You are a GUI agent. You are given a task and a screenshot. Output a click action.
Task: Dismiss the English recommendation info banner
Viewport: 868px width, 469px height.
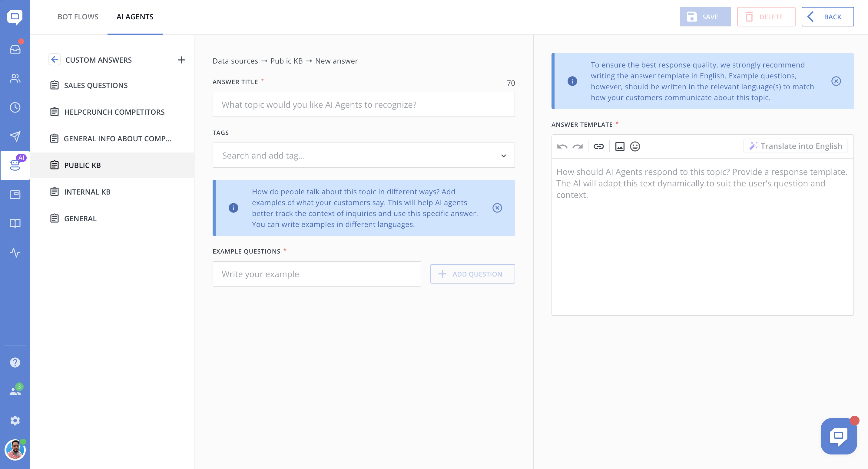pyautogui.click(x=836, y=81)
